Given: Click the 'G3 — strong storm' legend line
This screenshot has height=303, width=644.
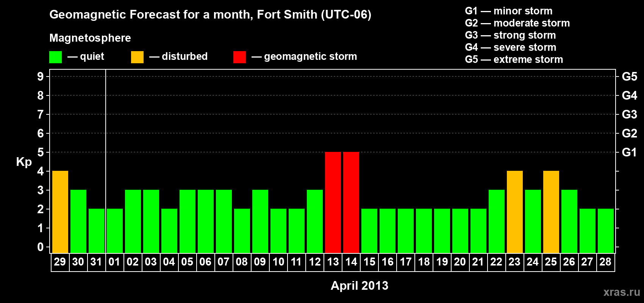Looking at the screenshot, I should (510, 35).
